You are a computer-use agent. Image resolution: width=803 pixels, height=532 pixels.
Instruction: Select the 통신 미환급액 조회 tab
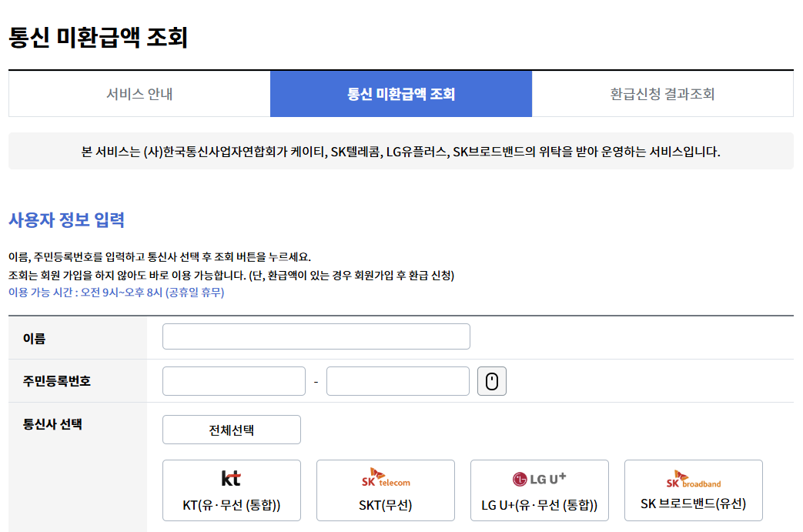click(401, 94)
